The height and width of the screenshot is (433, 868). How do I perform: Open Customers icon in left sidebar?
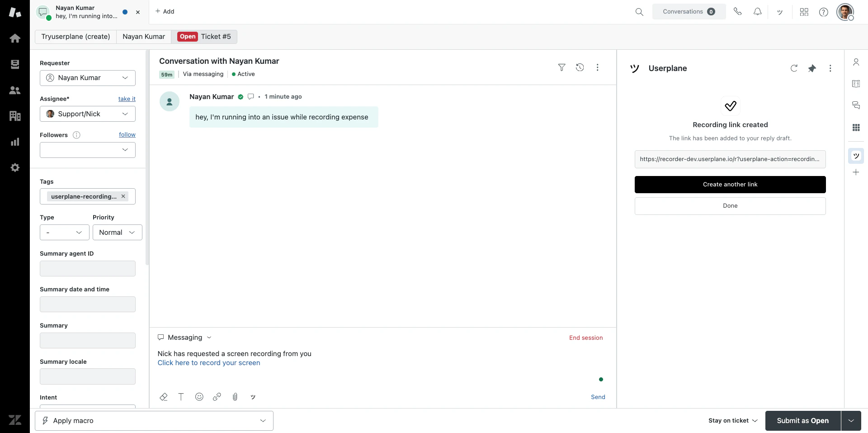tap(15, 90)
